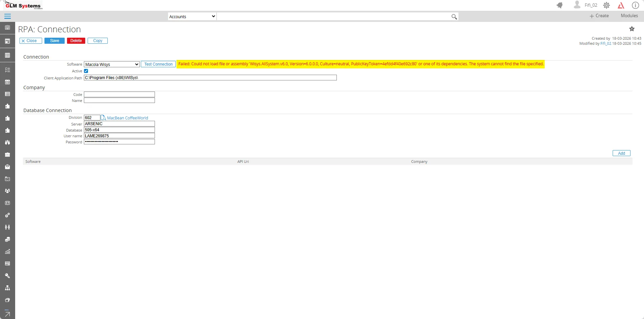The image size is (644, 319).
Task: Click the info circle icon
Action: [635, 5]
